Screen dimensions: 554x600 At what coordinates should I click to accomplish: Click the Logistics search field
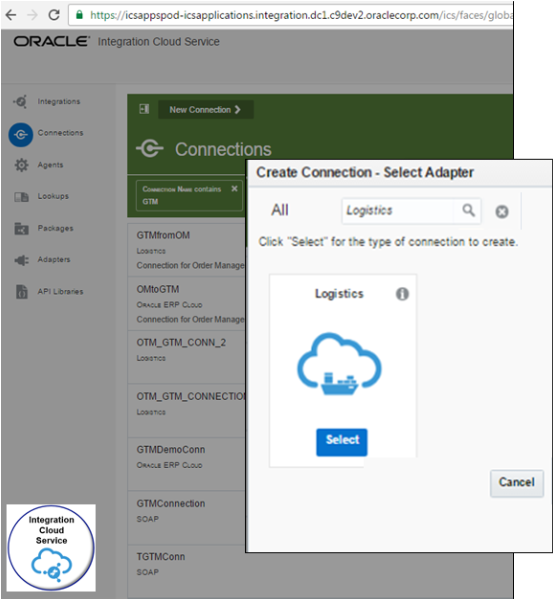[398, 210]
